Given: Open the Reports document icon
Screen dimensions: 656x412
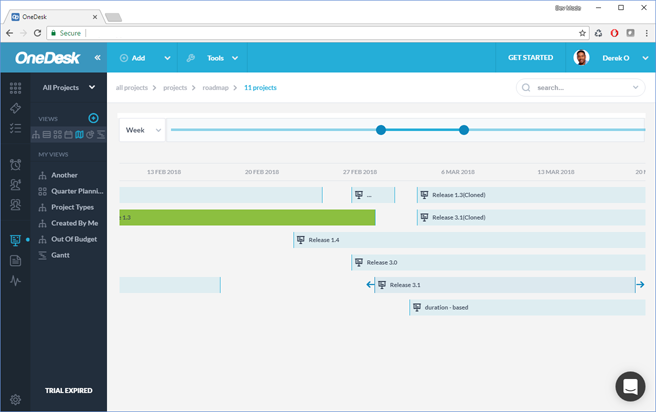Looking at the screenshot, I should pos(15,261).
